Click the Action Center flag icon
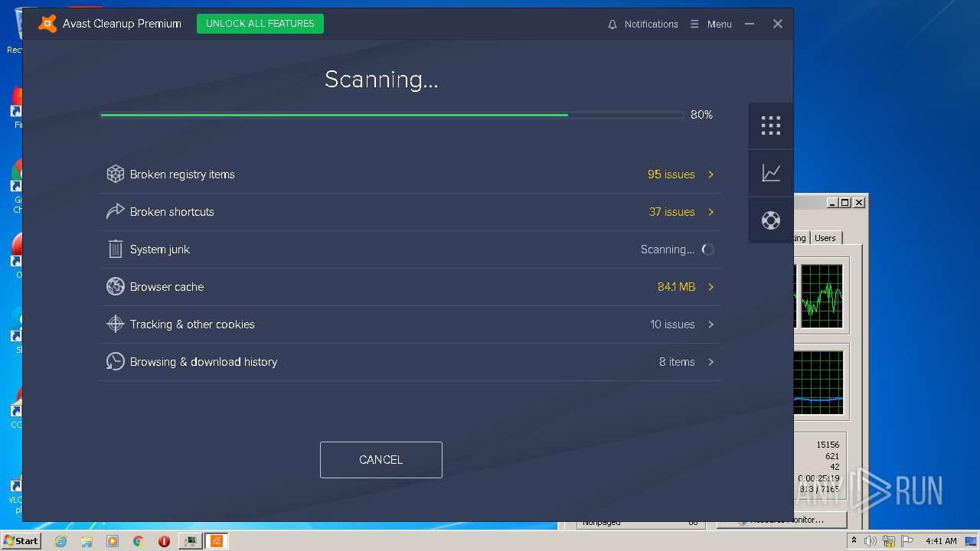Screen dimensions: 980x551 pos(906,541)
